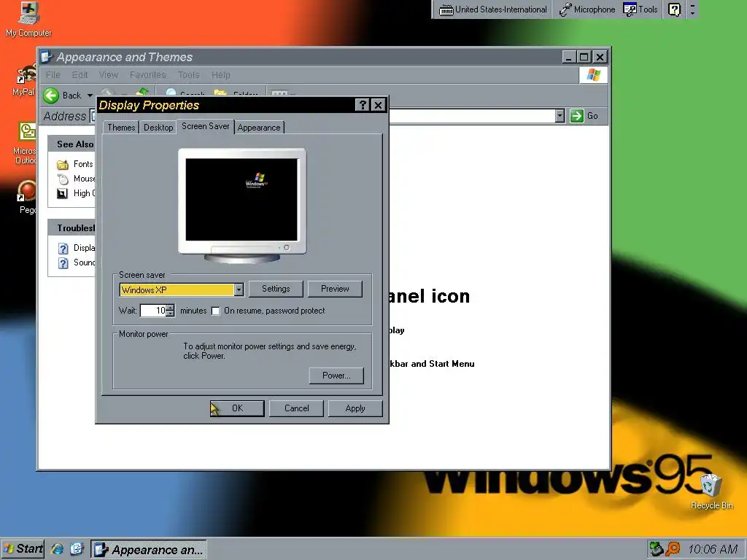The image size is (747, 560).
Task: Click the Wait minutes input field
Action: click(153, 311)
